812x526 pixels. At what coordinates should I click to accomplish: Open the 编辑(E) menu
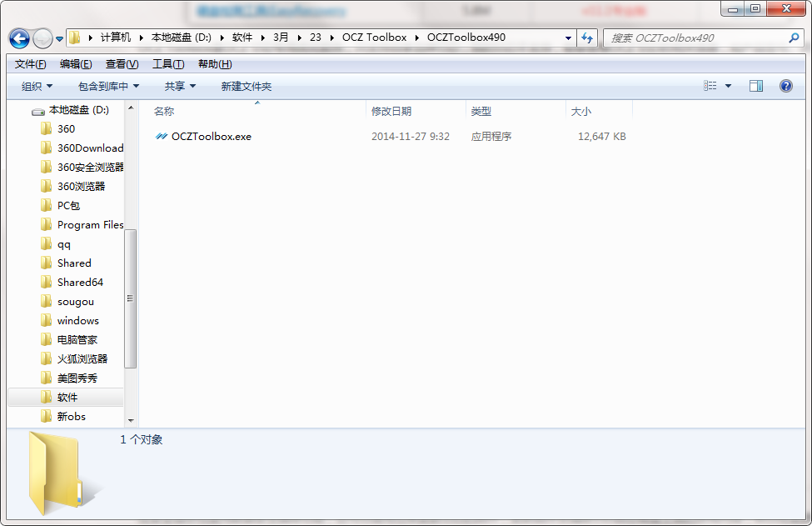[x=76, y=63]
